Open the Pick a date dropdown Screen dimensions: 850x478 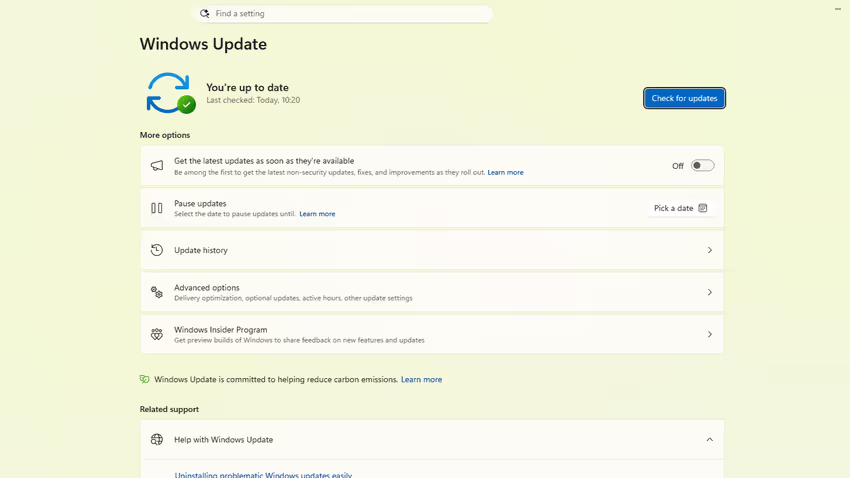click(x=680, y=208)
